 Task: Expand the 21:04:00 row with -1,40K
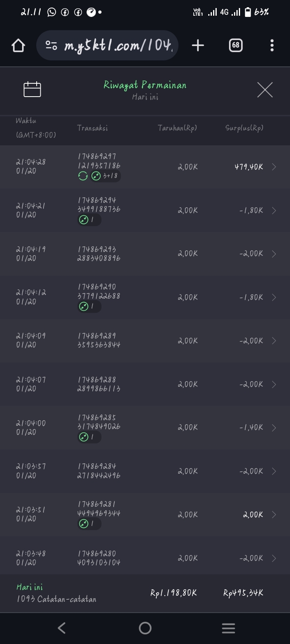point(274,428)
